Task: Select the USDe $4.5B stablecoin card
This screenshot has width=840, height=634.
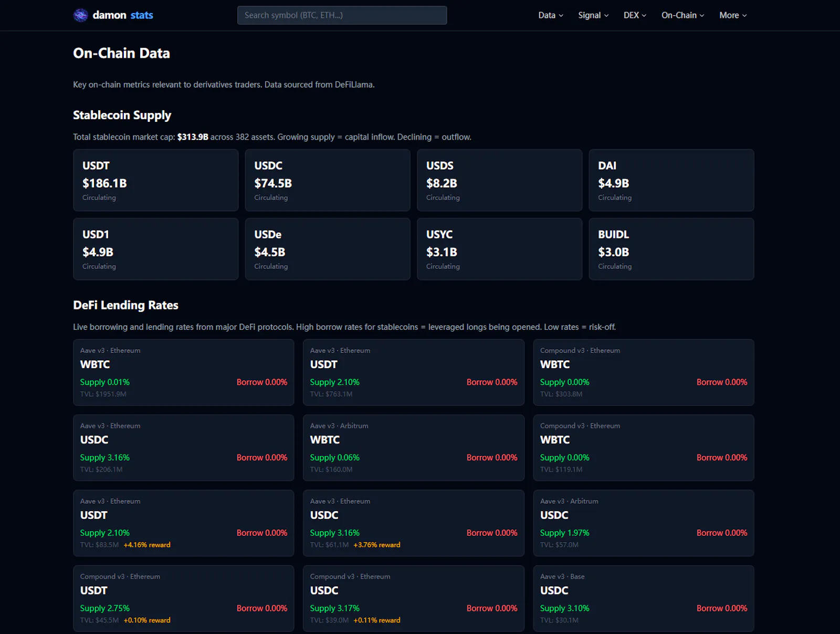Action: [328, 249]
